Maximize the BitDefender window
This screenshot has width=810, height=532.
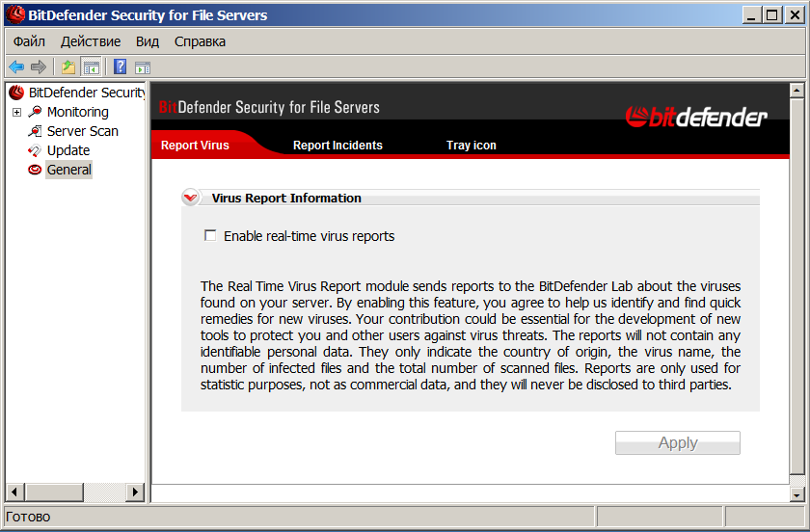pos(771,15)
